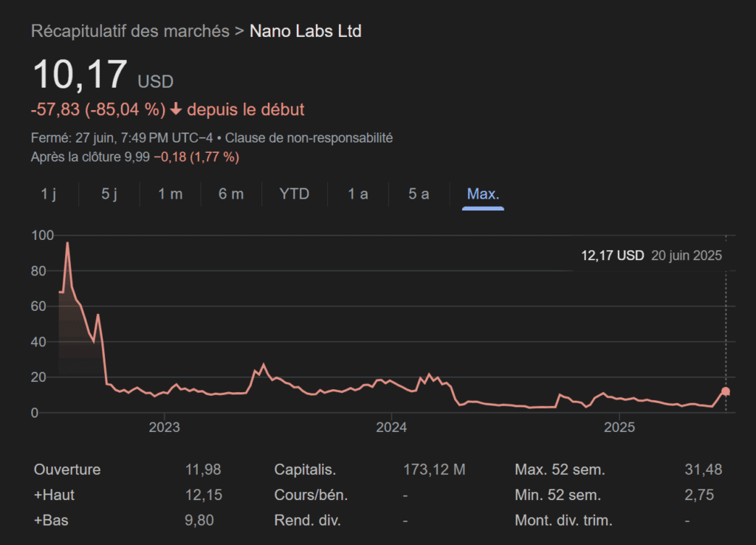
Task: Click the Après la clôture 9,99 text
Action: [x=90, y=157]
